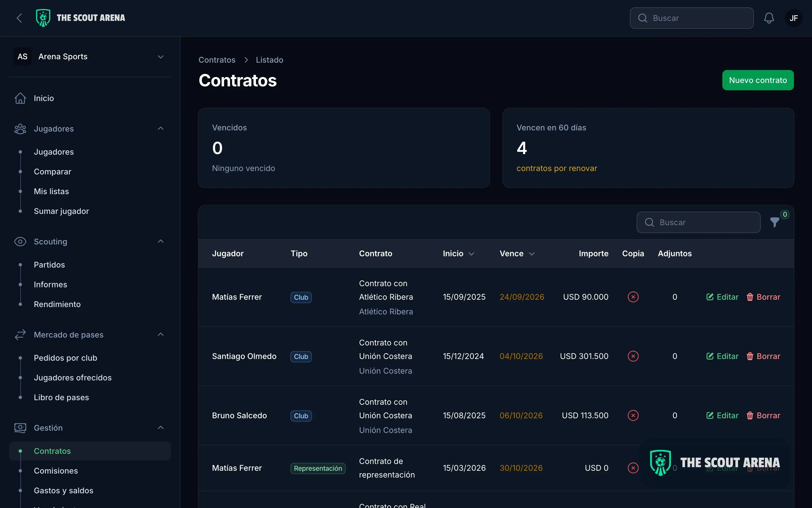Click the Gestión money icon
Screen dimensions: 812x508
(x=20, y=428)
